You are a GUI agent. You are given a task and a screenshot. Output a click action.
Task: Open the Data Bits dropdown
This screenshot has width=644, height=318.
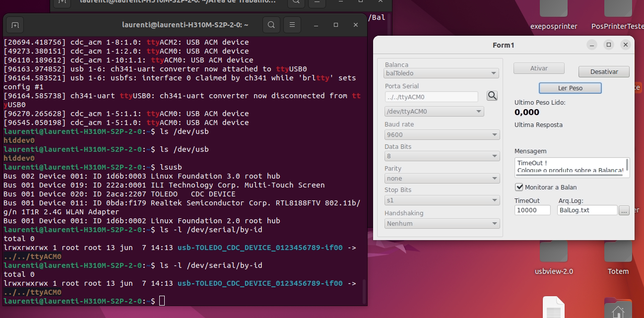click(x=442, y=156)
